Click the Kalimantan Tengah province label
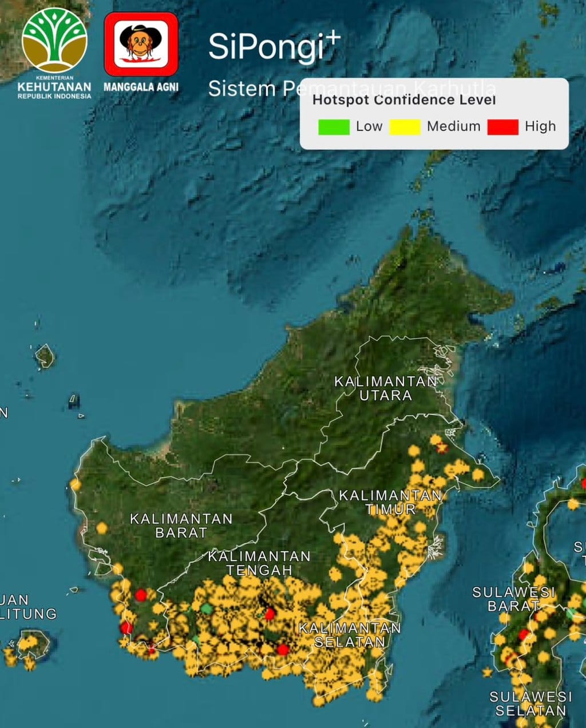 [259, 563]
